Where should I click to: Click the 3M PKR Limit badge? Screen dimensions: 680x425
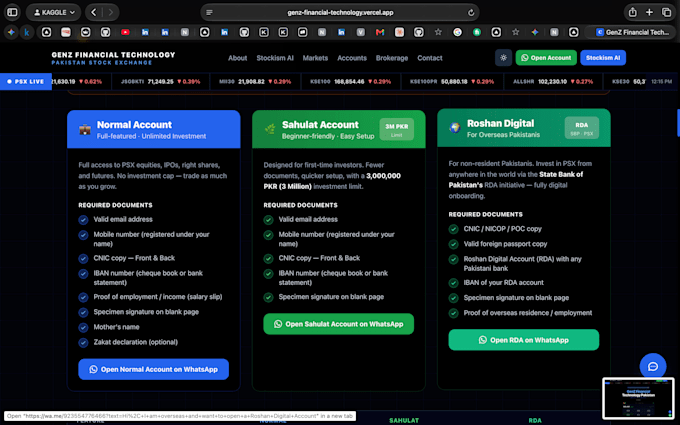[396, 129]
